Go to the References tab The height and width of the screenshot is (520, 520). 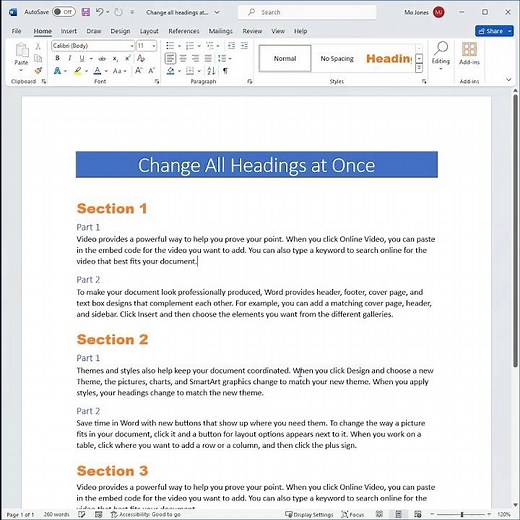(184, 31)
